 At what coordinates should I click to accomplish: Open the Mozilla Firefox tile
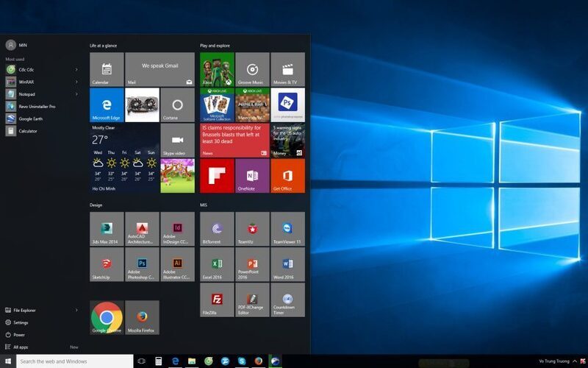pos(142,318)
